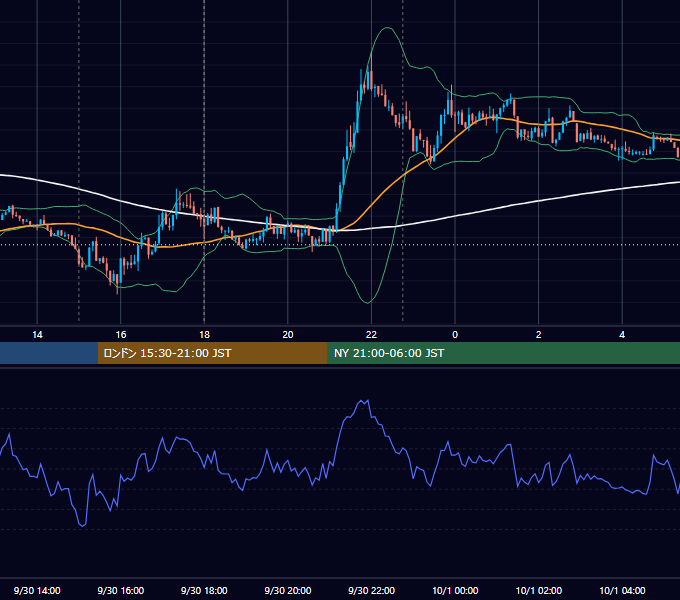Click the blue session bar before London

(49, 353)
